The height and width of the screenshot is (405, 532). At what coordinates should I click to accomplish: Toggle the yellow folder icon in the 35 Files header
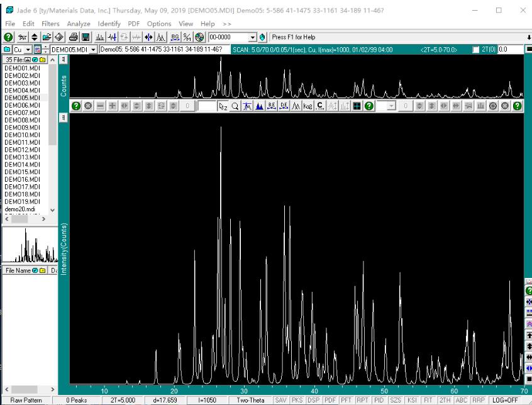42,60
